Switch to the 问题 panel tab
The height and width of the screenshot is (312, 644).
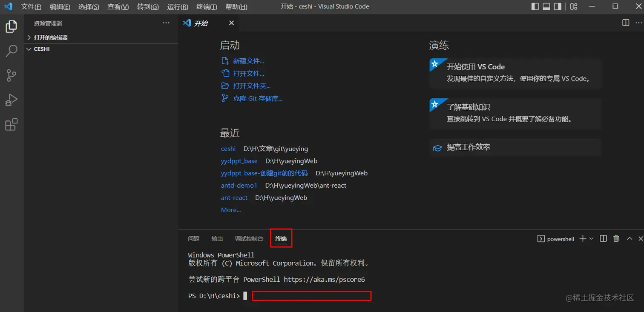pos(194,239)
